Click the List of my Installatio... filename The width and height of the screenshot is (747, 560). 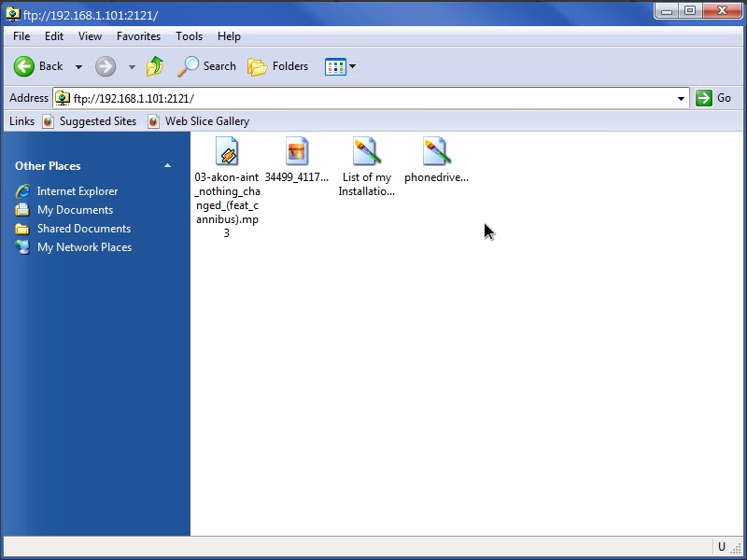367,184
